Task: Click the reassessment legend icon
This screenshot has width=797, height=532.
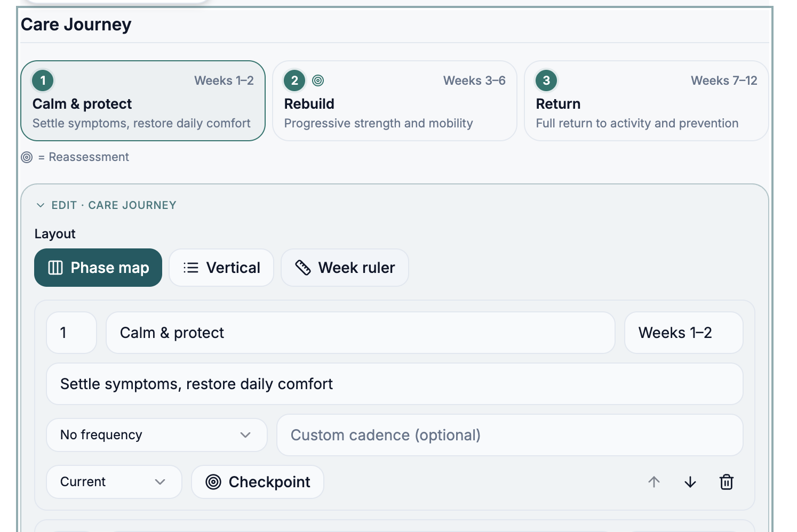Action: pyautogui.click(x=27, y=157)
